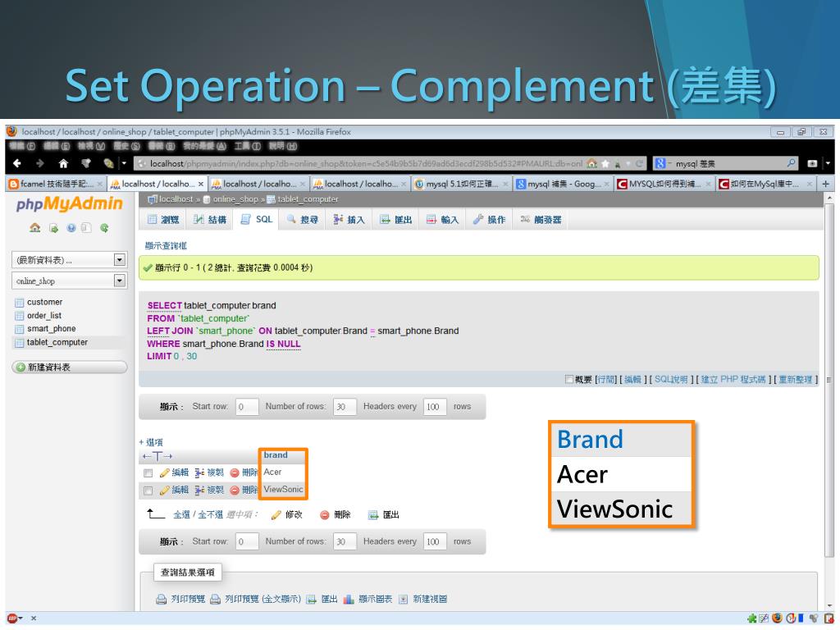
Task: Check the checkbox in the Acer row
Action: coord(148,473)
